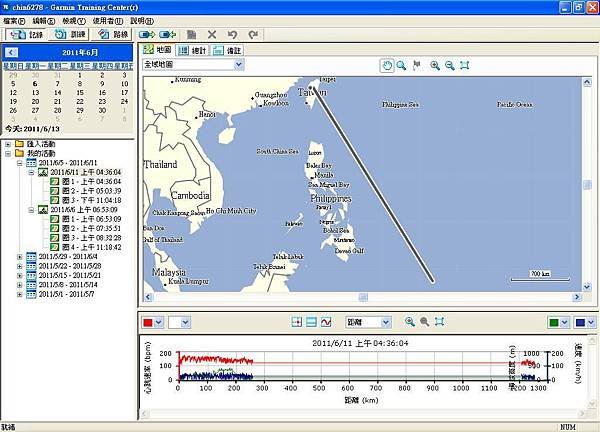
Task: Select lap 圈 4 - 上午 11:18:42
Action: click(x=91, y=247)
